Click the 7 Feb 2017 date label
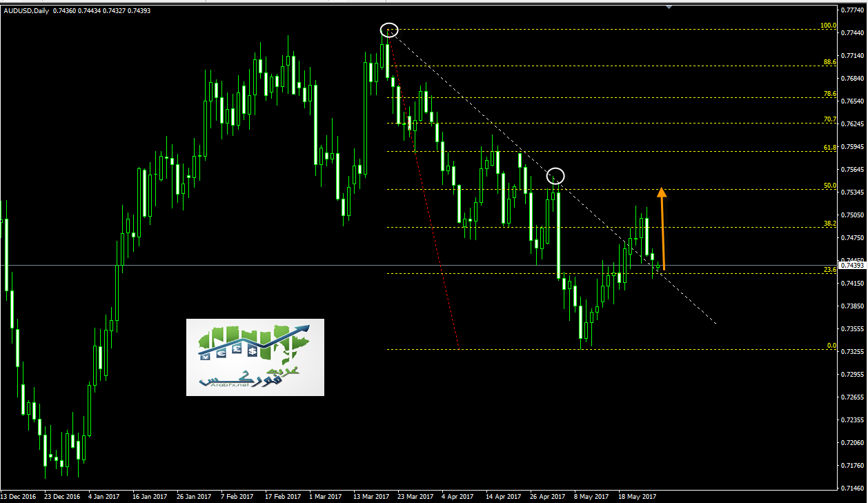The image size is (868, 503). 238,496
